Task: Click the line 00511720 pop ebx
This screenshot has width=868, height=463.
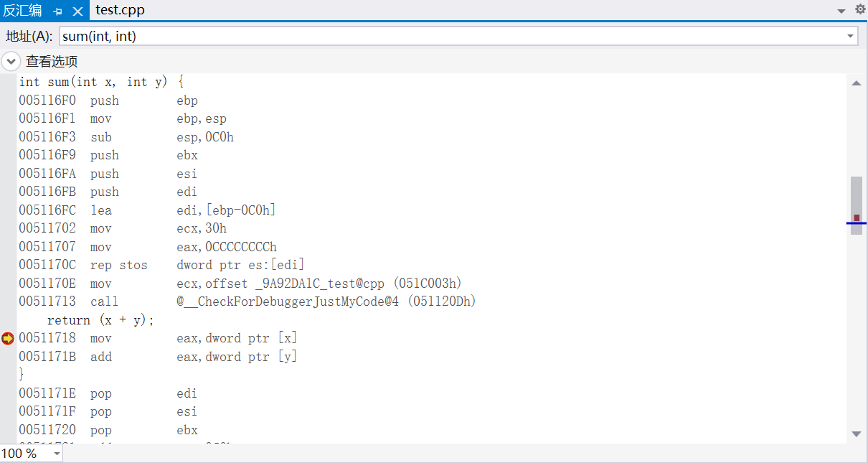Action: click(x=108, y=430)
